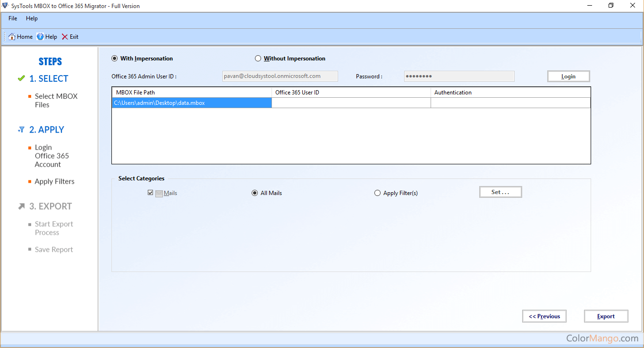Click the red Exit X icon
Screen dimensions: 644x348
pos(65,37)
